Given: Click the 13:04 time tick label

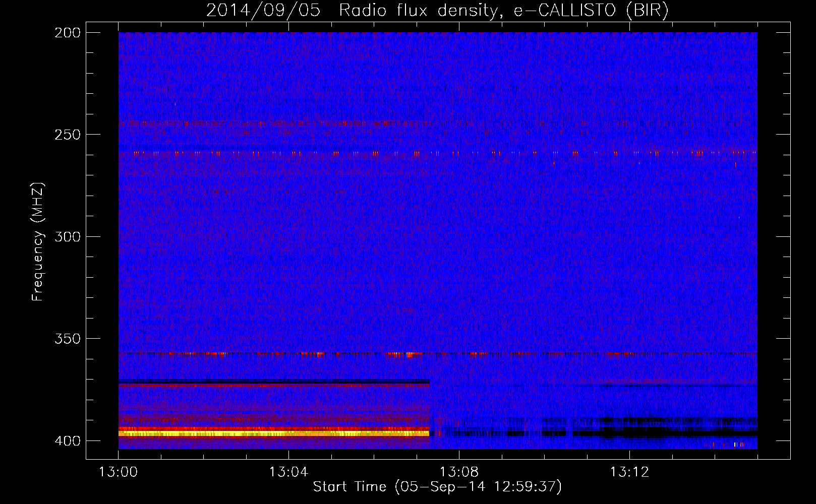Looking at the screenshot, I should tap(288, 472).
